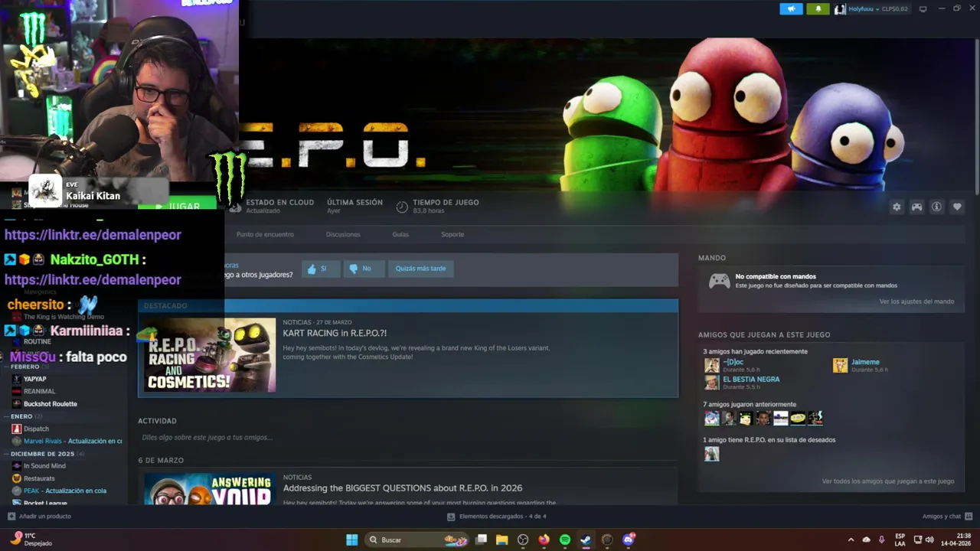Click thumbs-down No recommendation button
The image size is (980, 551).
363,269
